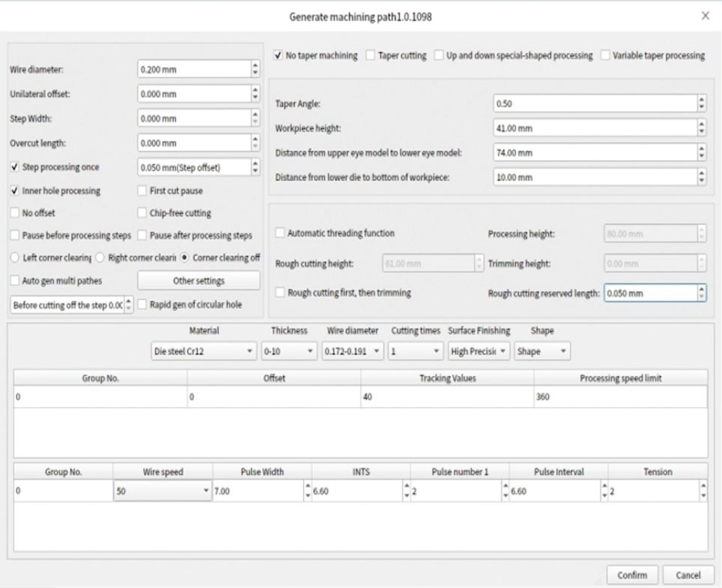722x588 pixels.
Task: Open the Shape dropdown
Action: point(542,351)
